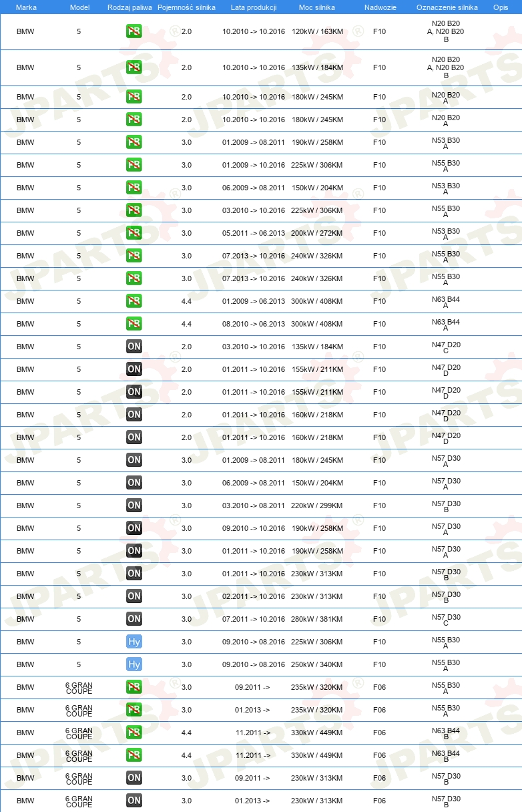Viewport: 522px width, 812px height.
Task: Click the 05.2011 -> 06.2013 production years cell
Action: tap(254, 233)
